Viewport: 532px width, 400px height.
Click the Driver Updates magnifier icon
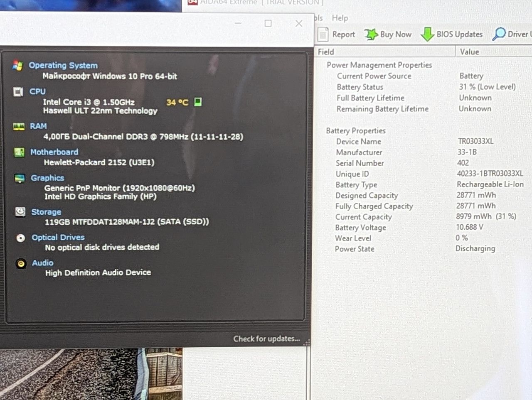[499, 34]
